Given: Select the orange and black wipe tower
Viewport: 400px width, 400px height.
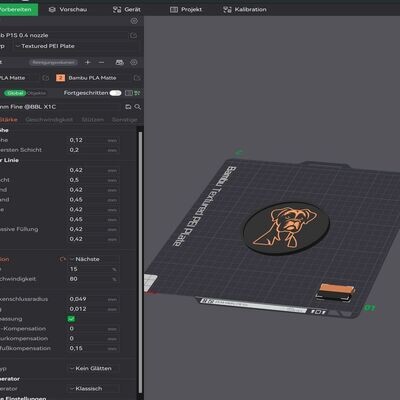Looking at the screenshot, I should 335,292.
